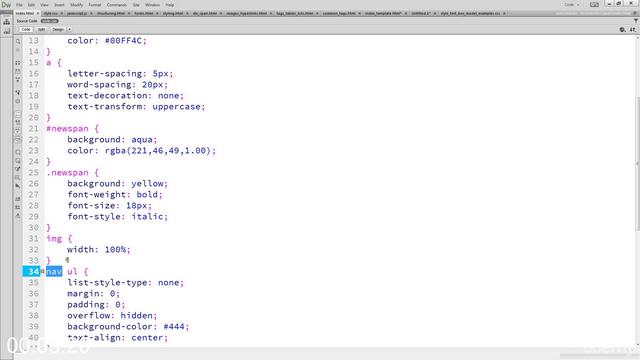Open the View menu

(x=44, y=5)
